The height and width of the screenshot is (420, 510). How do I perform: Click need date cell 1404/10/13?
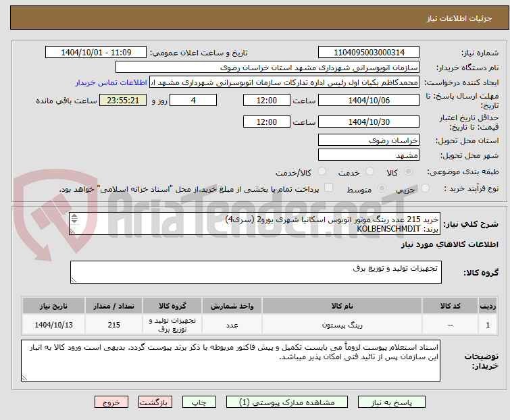[53, 324]
